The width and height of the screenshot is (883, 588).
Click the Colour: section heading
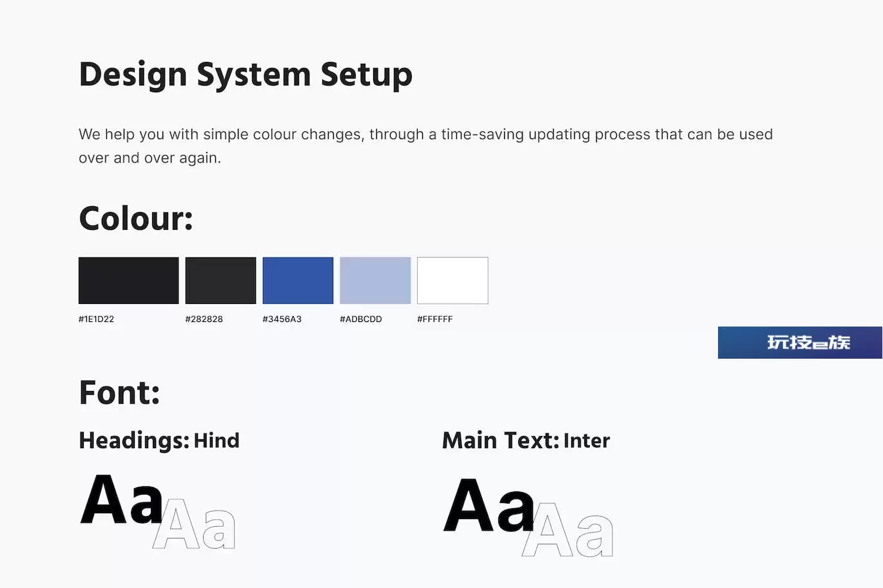(x=136, y=219)
